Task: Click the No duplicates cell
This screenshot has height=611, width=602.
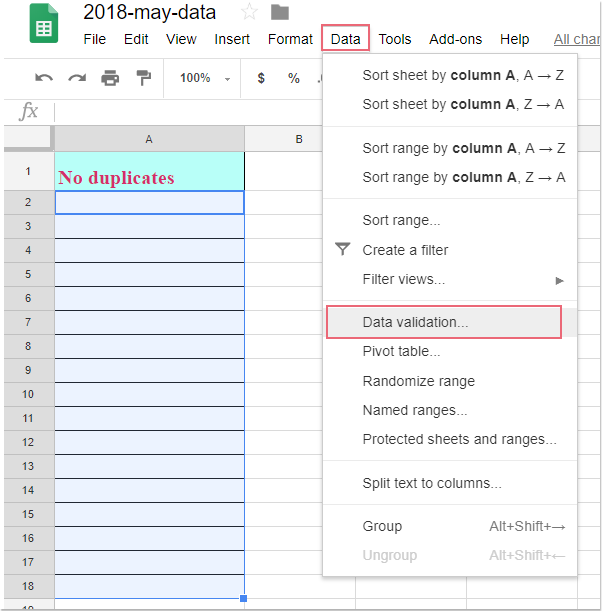Action: point(149,171)
